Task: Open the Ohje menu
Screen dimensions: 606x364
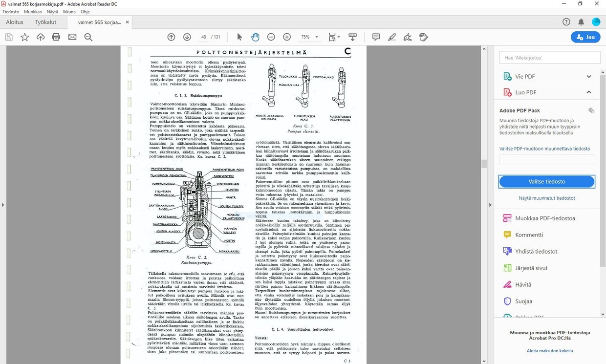Action: point(85,11)
